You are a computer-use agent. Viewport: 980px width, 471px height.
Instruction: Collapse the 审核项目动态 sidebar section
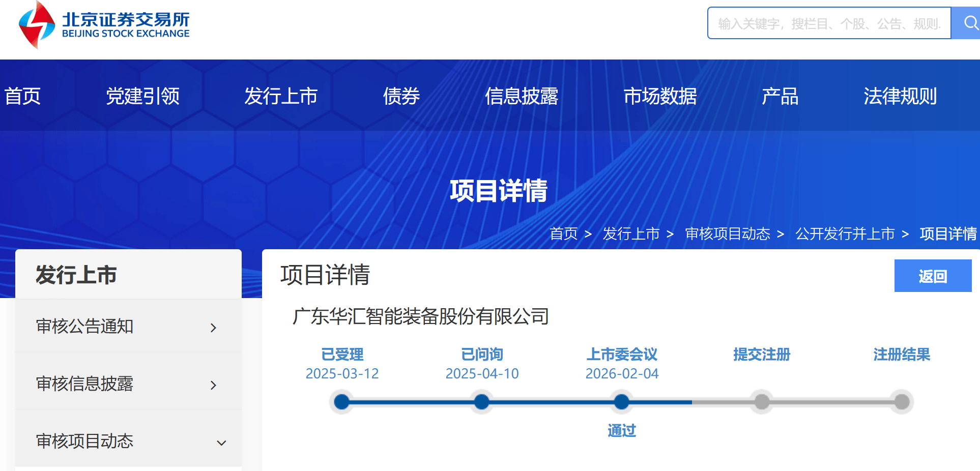click(x=221, y=443)
